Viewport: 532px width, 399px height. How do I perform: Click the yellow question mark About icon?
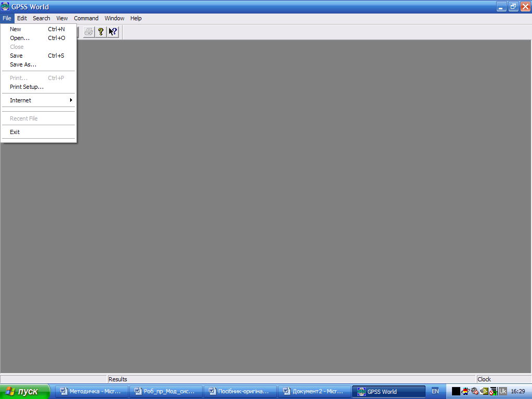point(101,32)
